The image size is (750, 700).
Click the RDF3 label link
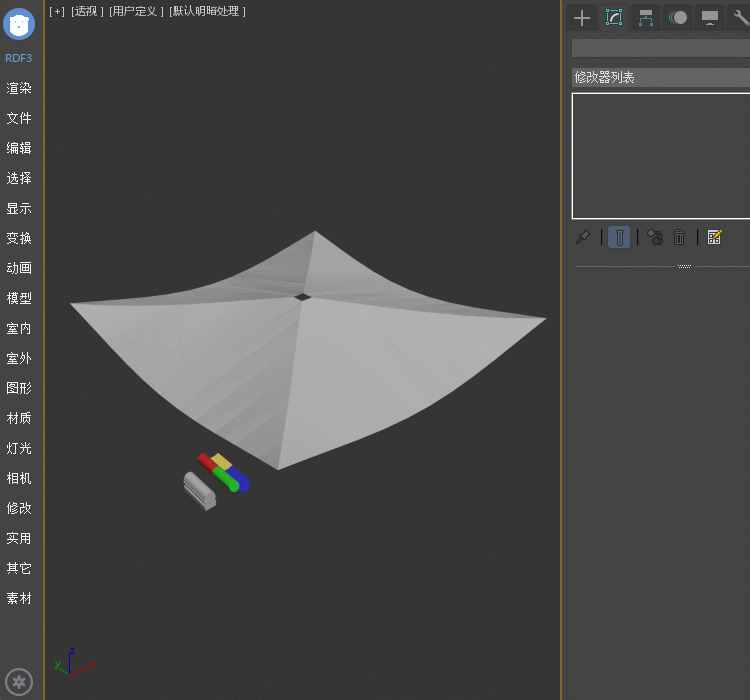pyautogui.click(x=19, y=58)
